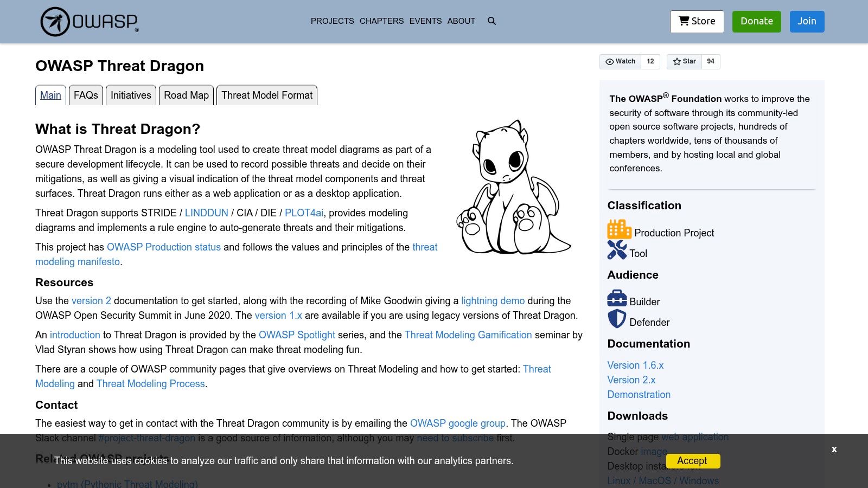Screen dimensions: 868x488
Task: Follow the LINDDUN link
Action: tap(207, 213)
